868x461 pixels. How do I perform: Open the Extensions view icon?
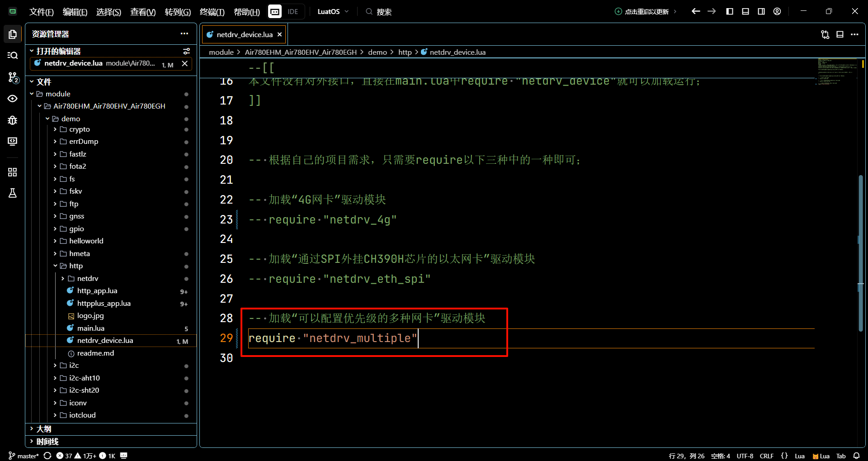pos(13,172)
